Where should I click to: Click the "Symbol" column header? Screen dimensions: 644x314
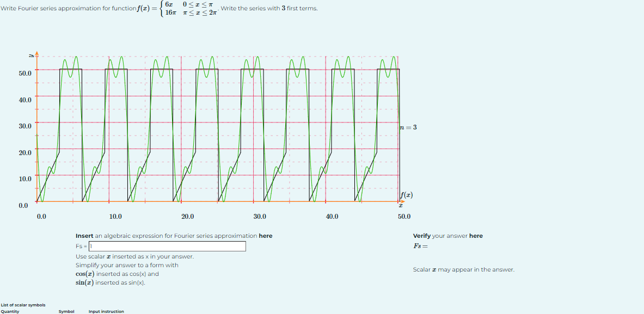click(x=66, y=311)
